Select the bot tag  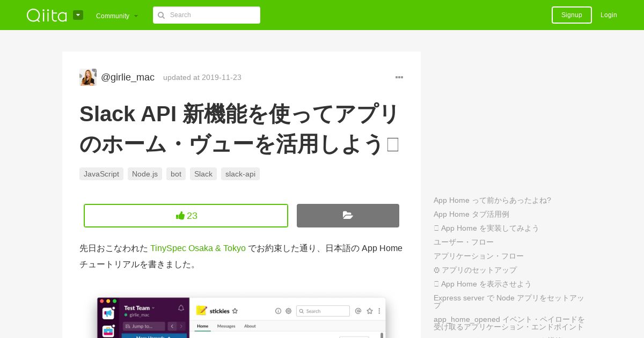[176, 174]
